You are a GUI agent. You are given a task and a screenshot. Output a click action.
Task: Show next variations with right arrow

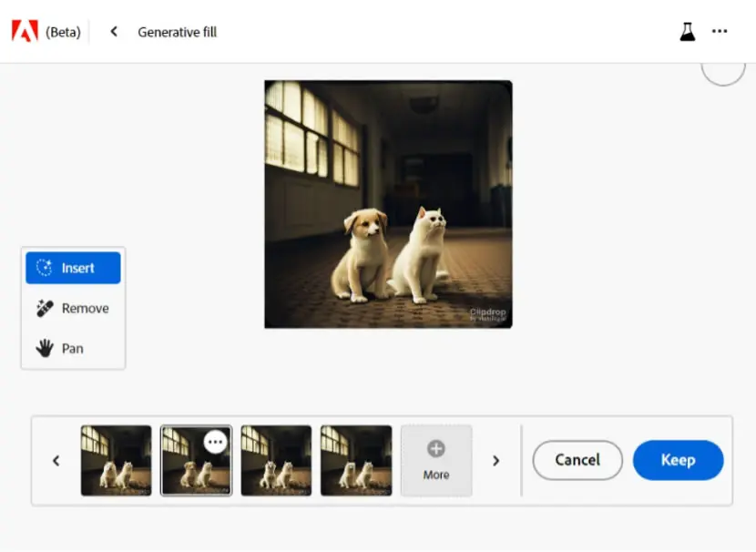pos(495,460)
